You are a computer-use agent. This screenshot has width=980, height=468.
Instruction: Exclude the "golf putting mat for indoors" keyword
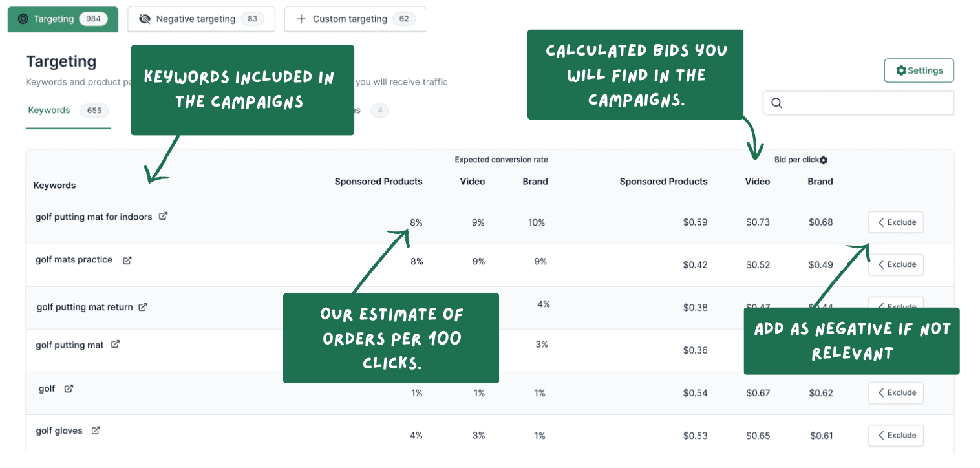(896, 222)
